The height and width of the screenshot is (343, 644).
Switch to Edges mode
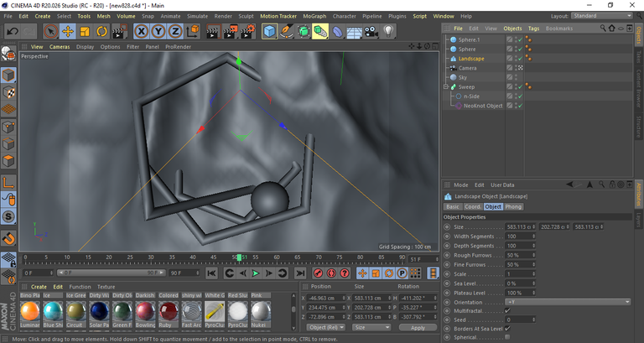coord(8,144)
